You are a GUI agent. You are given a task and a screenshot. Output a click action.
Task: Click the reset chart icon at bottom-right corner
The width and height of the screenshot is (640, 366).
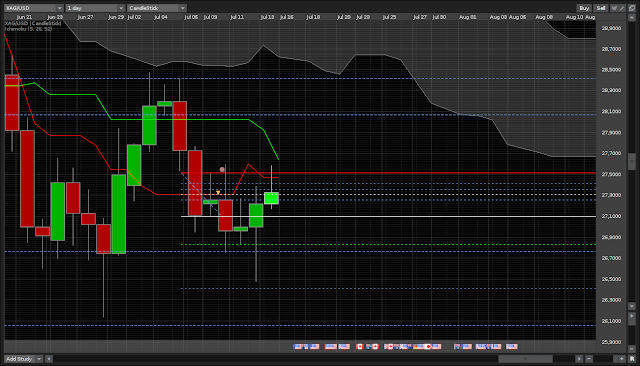coord(632,359)
